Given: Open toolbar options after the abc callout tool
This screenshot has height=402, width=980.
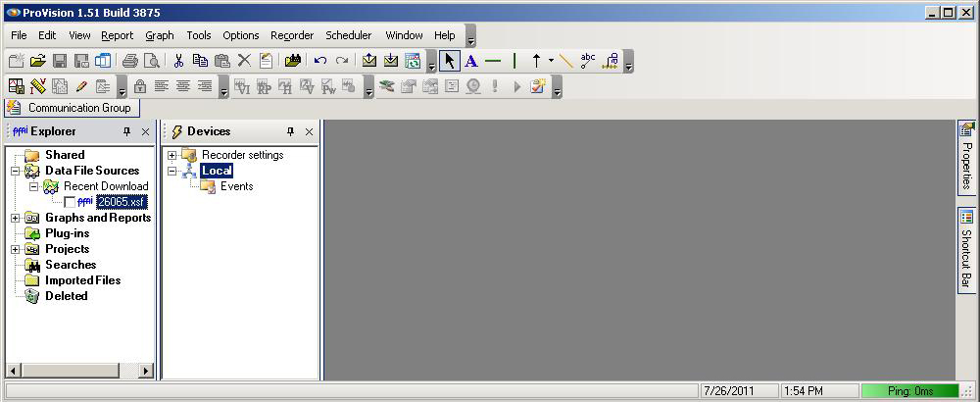Looking at the screenshot, I should [x=628, y=61].
